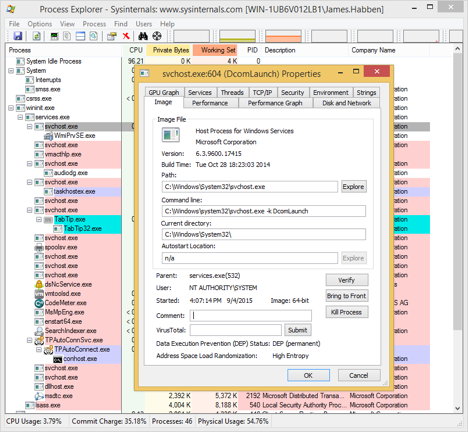Click the CodeMeter.exe round icon
Screen dimensions: 468x432
(x=39, y=303)
